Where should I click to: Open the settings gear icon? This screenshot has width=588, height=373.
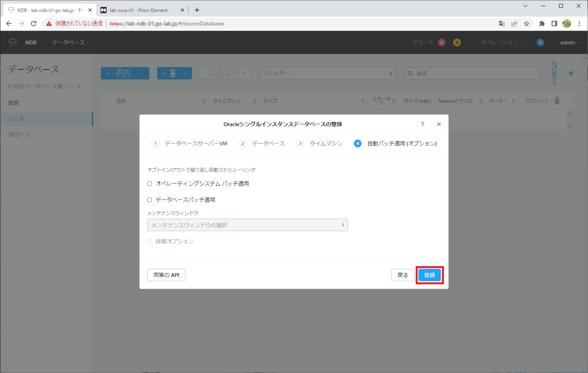click(x=571, y=73)
